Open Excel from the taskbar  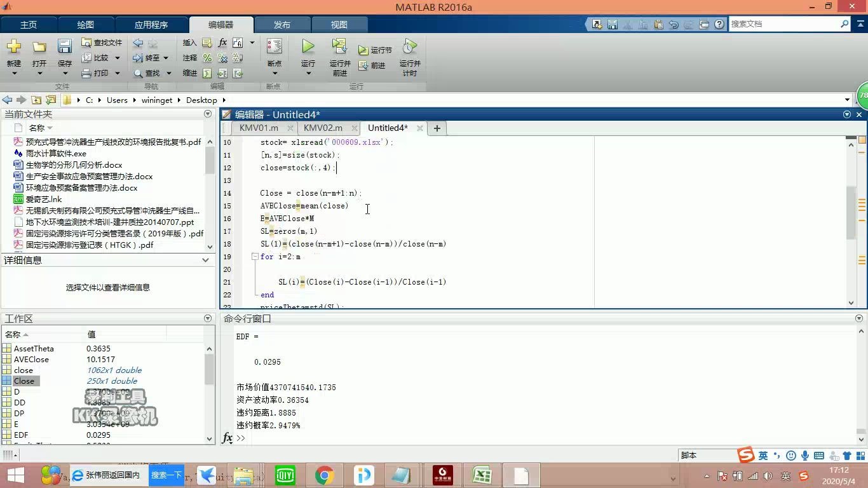[482, 475]
